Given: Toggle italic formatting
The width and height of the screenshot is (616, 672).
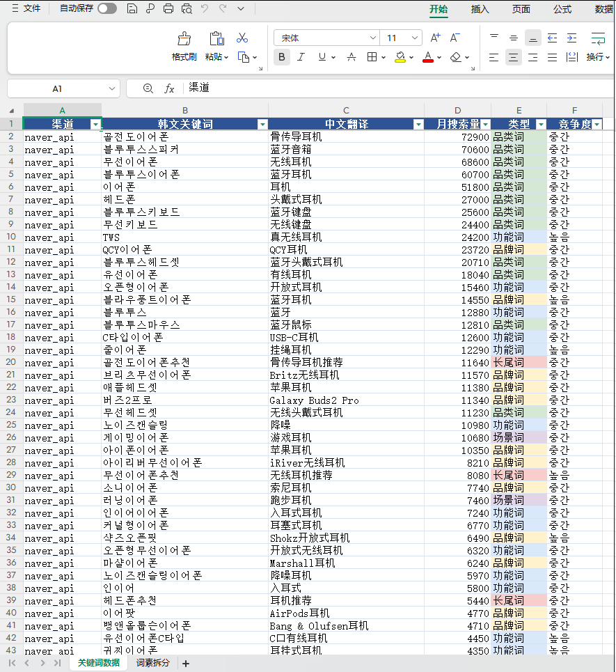Looking at the screenshot, I should 301,57.
